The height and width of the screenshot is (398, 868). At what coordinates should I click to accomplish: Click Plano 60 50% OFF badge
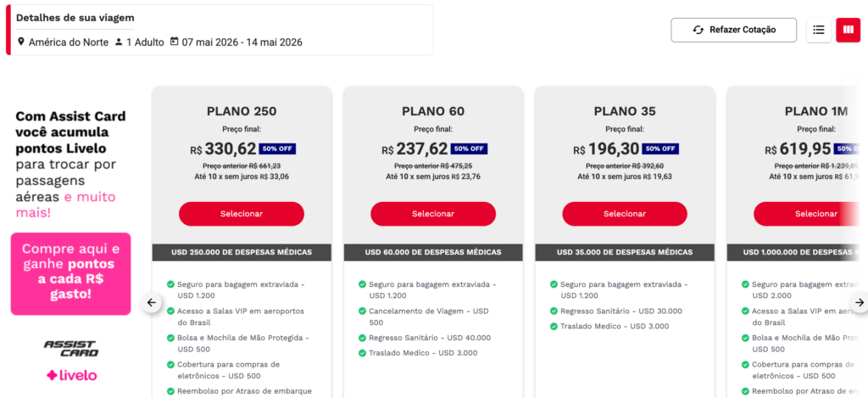click(x=470, y=149)
